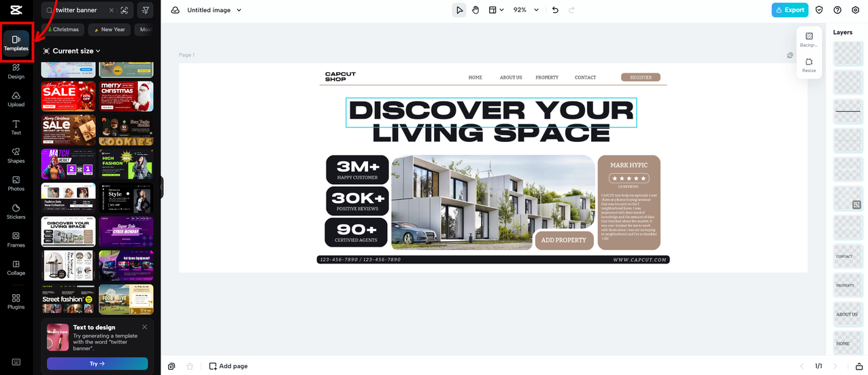Open the Design panel
Screen dimensions: 868x375
coord(16,71)
